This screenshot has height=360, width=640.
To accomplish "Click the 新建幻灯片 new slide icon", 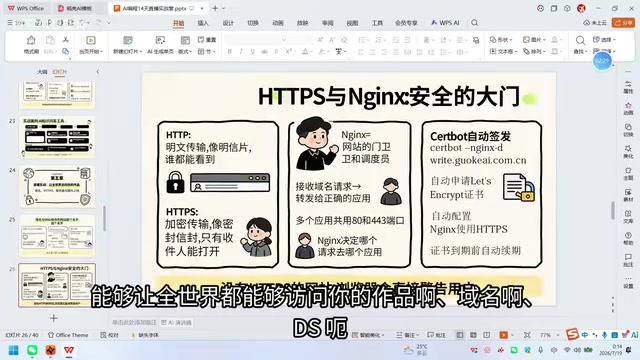I will click(x=128, y=40).
